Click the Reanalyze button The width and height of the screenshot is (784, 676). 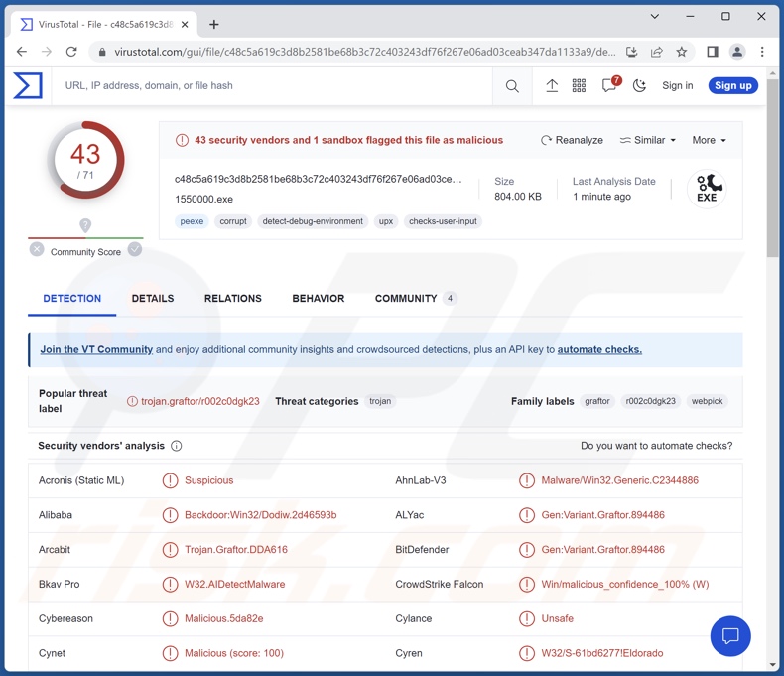pyautogui.click(x=572, y=140)
